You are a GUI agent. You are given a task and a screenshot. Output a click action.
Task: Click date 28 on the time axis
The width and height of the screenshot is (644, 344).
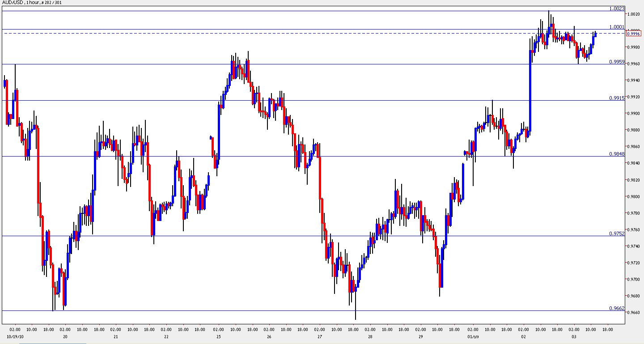pos(371,337)
